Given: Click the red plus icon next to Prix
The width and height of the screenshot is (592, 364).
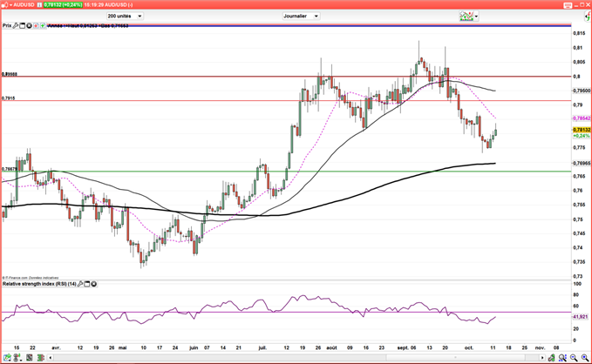Looking at the screenshot, I should point(36,25).
